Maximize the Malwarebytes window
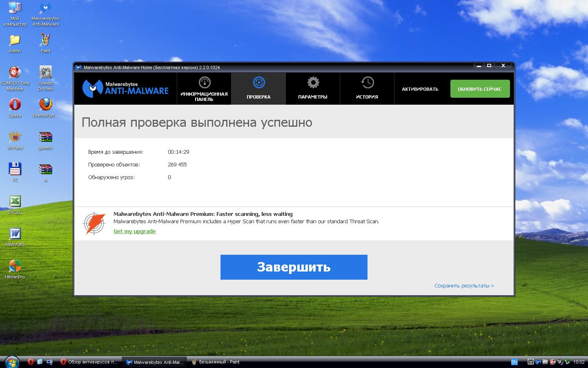 (489, 65)
